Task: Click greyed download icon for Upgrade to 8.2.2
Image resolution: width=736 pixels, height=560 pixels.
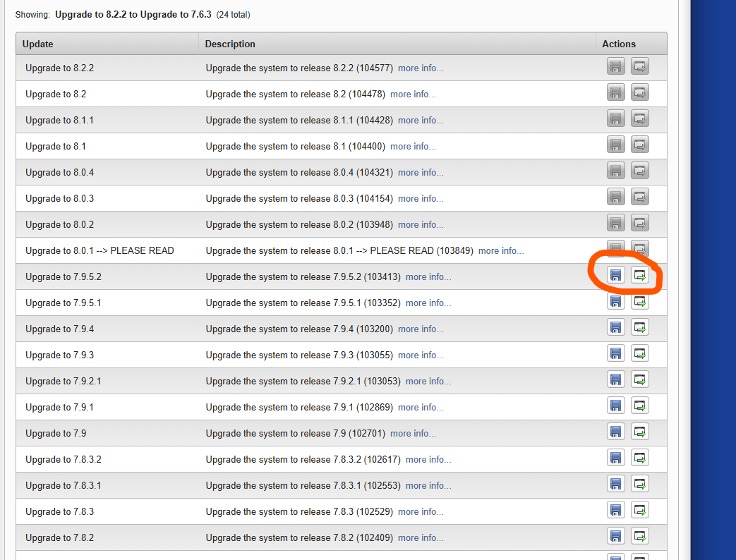Action: click(616, 67)
